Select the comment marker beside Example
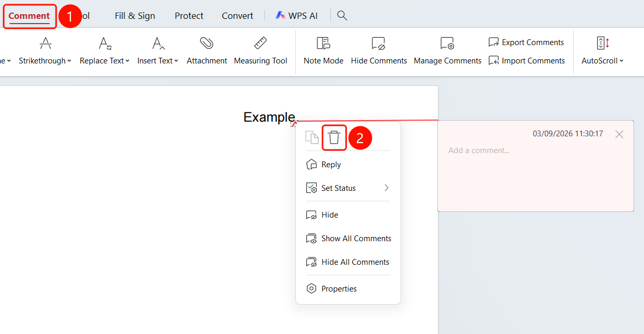The image size is (644, 334). click(294, 123)
